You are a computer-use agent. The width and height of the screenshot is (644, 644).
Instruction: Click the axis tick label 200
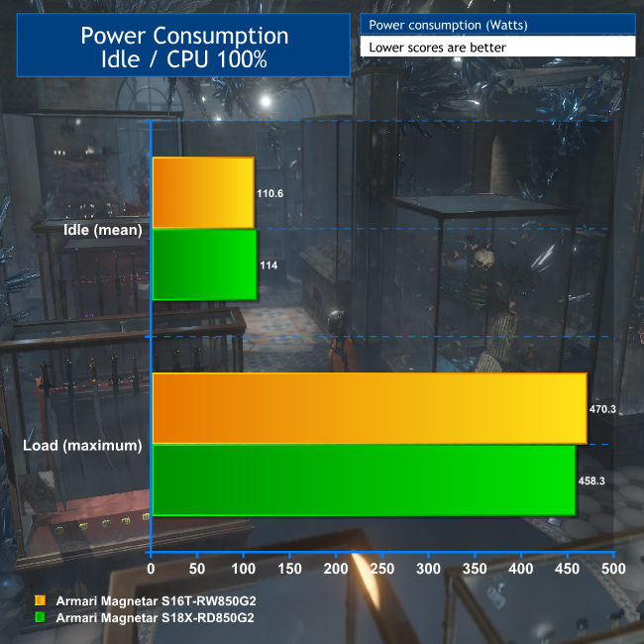336,569
